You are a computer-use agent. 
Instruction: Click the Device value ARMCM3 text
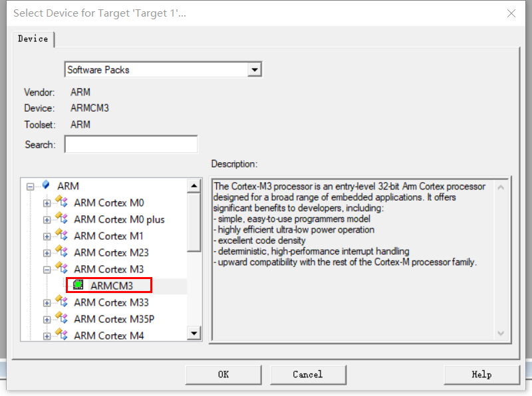tap(90, 108)
